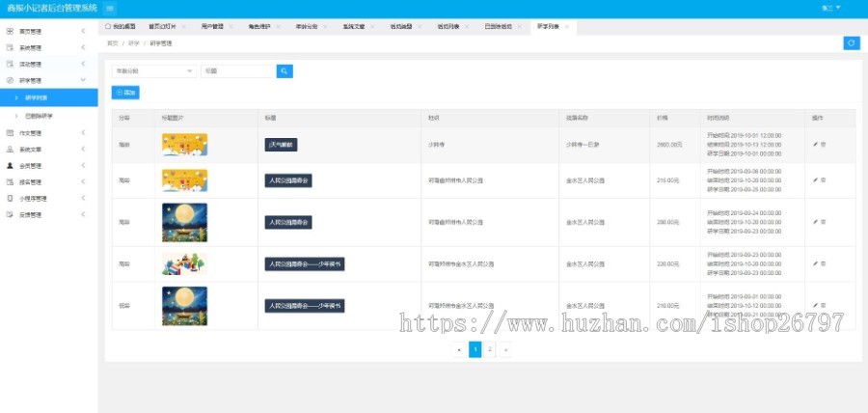Click the 金水区人民公园 cell in the 215.00元 row
This screenshot has width=868, height=413.
[x=585, y=180]
